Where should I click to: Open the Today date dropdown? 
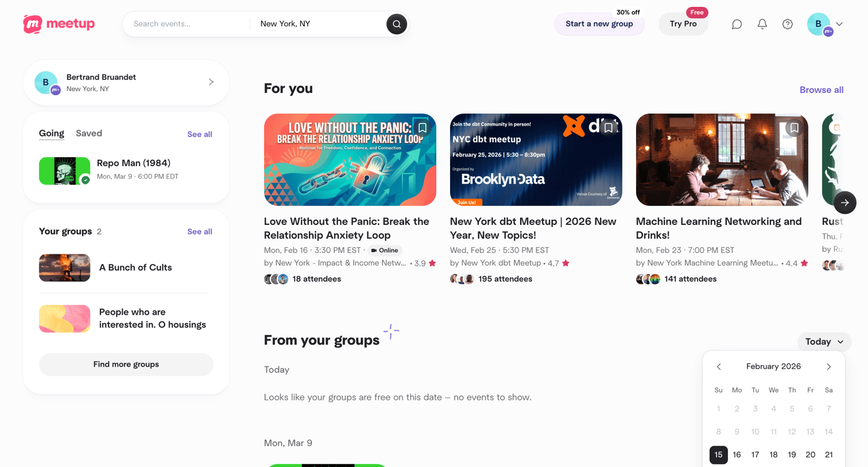pos(824,341)
